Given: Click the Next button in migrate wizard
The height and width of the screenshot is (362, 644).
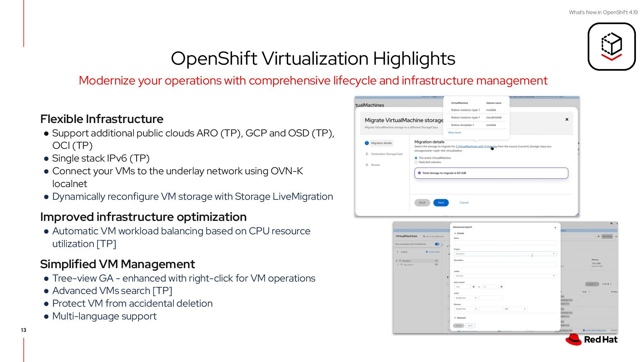Looking at the screenshot, I should pos(441,202).
